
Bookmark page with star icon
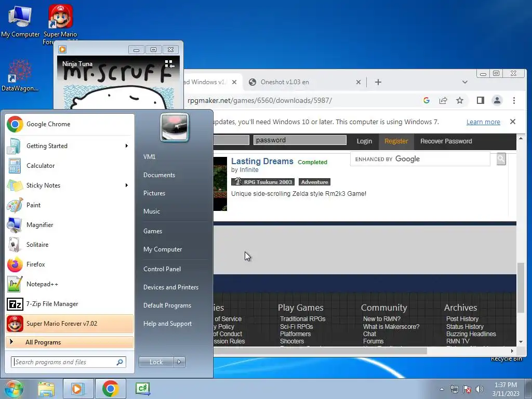(x=459, y=100)
